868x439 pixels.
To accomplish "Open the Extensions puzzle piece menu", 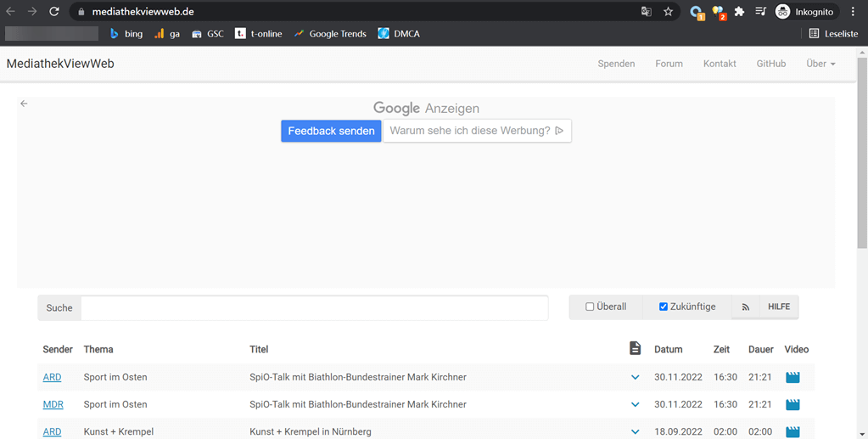I will (739, 12).
